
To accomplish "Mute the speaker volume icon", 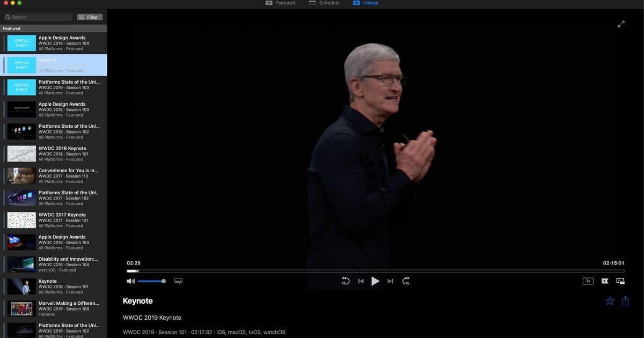I will pyautogui.click(x=130, y=281).
